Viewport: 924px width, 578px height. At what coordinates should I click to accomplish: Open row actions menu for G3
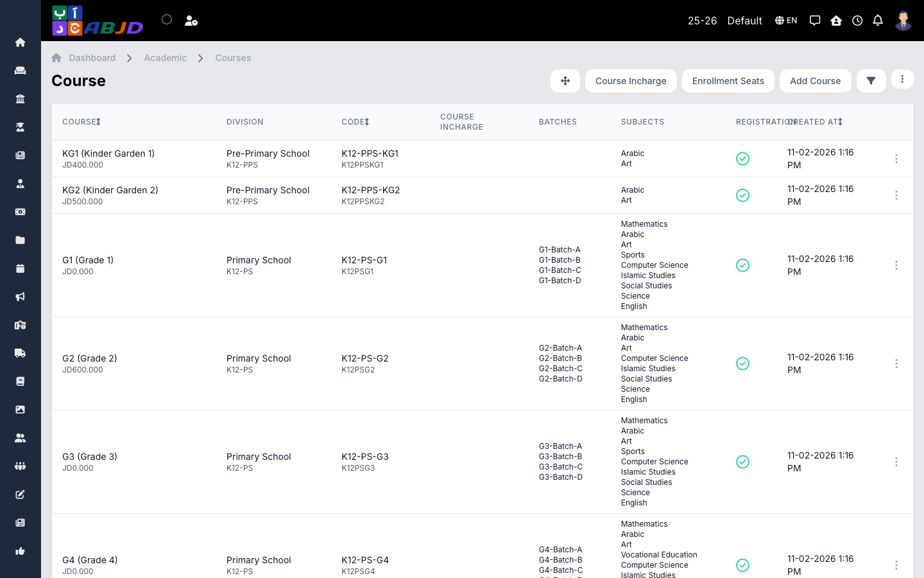(896, 462)
